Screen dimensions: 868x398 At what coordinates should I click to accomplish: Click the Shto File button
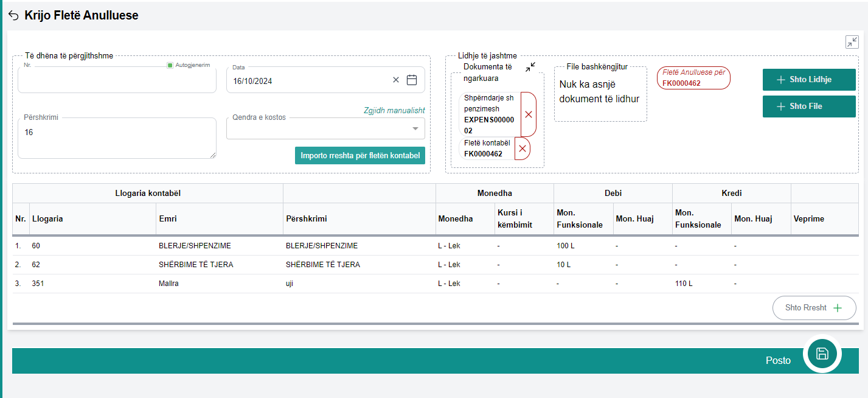point(808,106)
